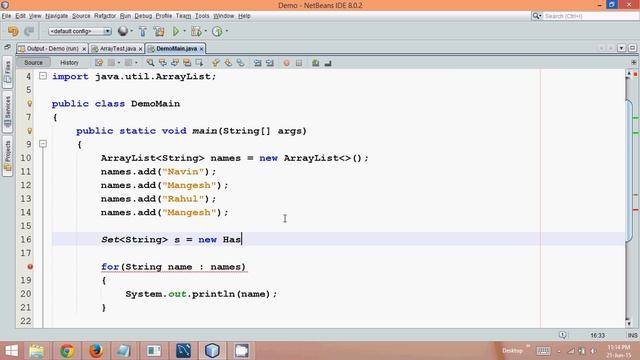Open the Run Project dropdown arrow
This screenshot has width=640, height=360.
point(184,31)
